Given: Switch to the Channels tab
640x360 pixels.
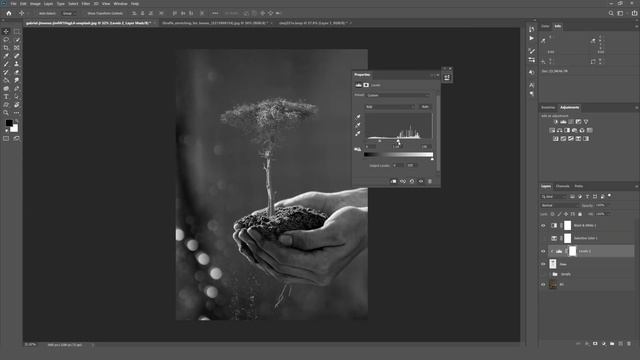Looking at the screenshot, I should point(562,186).
